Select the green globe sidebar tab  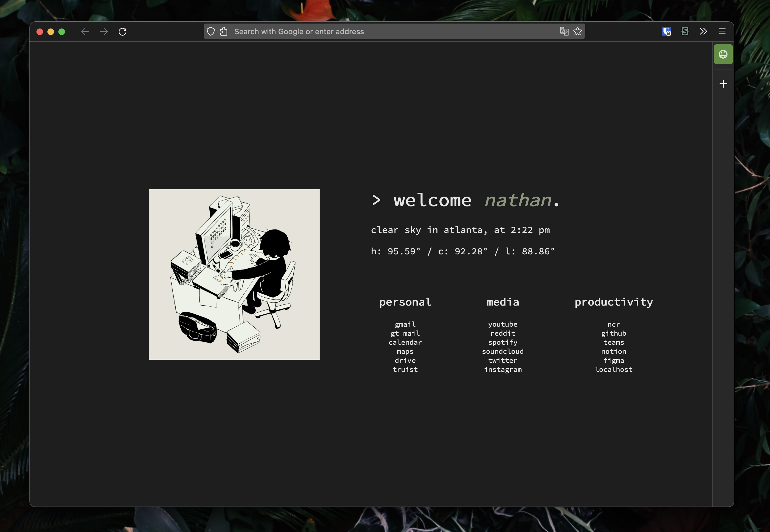point(723,54)
